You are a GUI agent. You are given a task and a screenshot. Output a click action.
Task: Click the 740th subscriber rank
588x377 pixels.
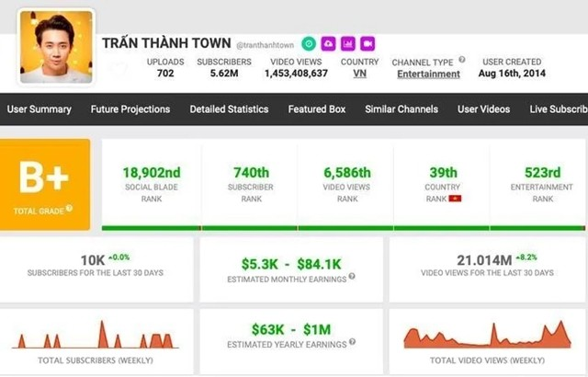point(251,173)
